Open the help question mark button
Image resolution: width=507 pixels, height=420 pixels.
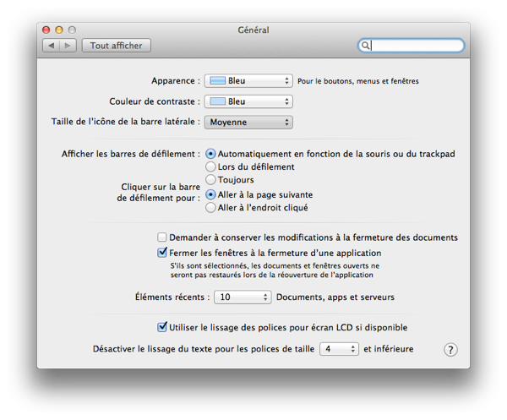click(x=450, y=349)
